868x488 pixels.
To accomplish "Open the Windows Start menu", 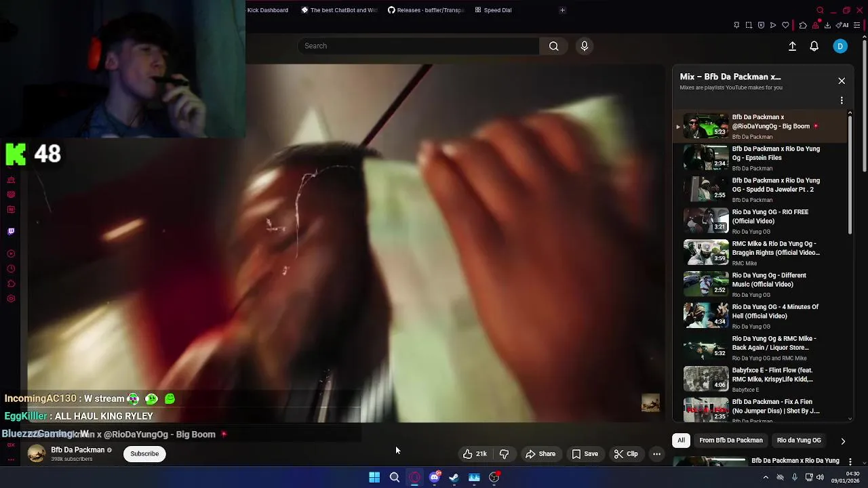I will [374, 477].
